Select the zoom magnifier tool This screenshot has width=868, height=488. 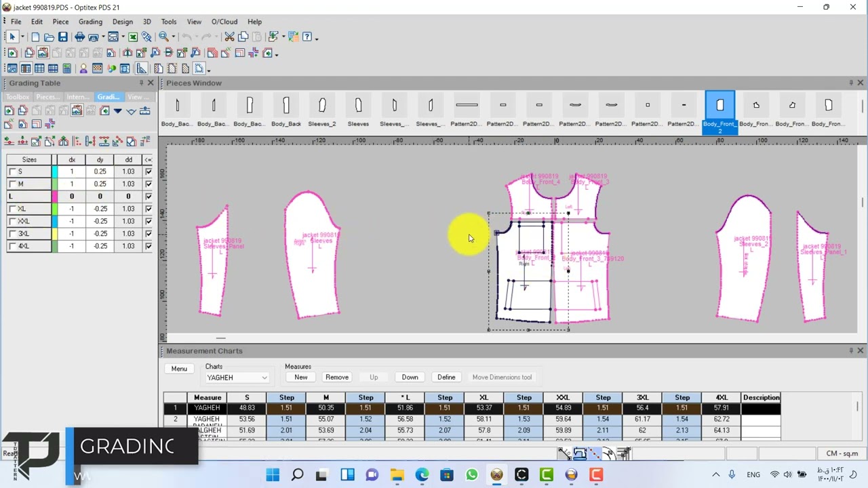click(163, 37)
